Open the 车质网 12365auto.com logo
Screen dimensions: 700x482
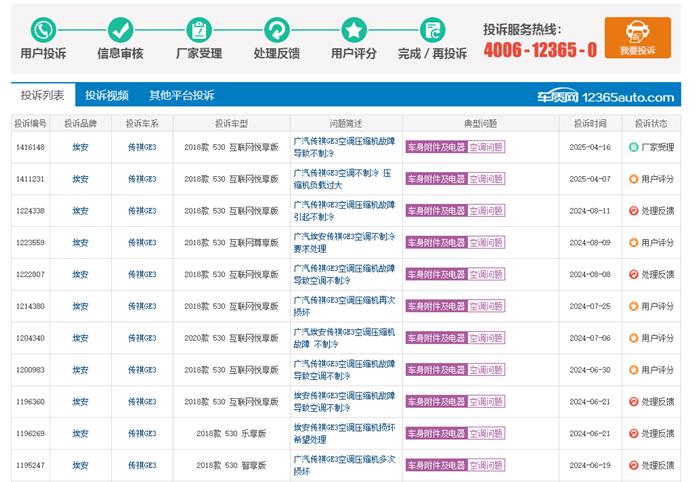[x=605, y=96]
